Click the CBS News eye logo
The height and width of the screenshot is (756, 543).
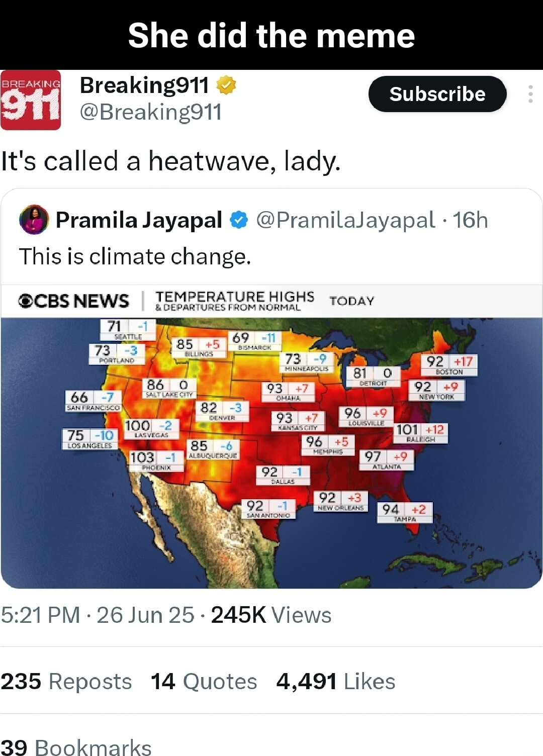(26, 301)
